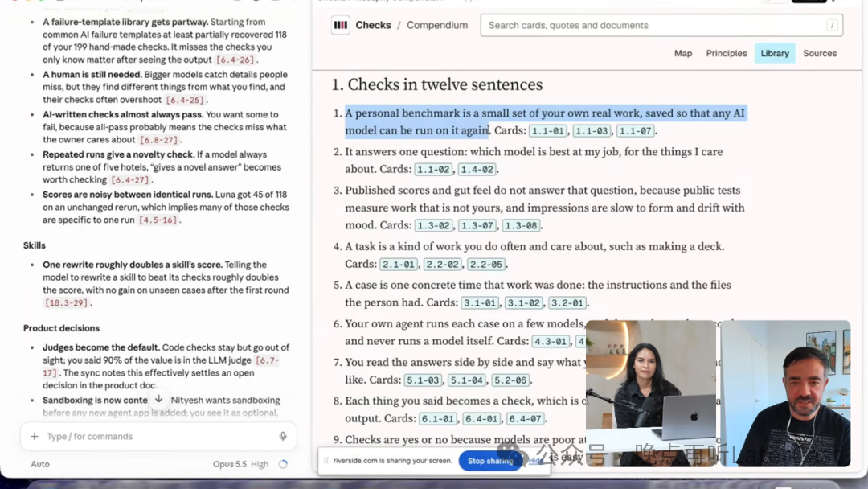Open card reference 1.4-02

(477, 170)
